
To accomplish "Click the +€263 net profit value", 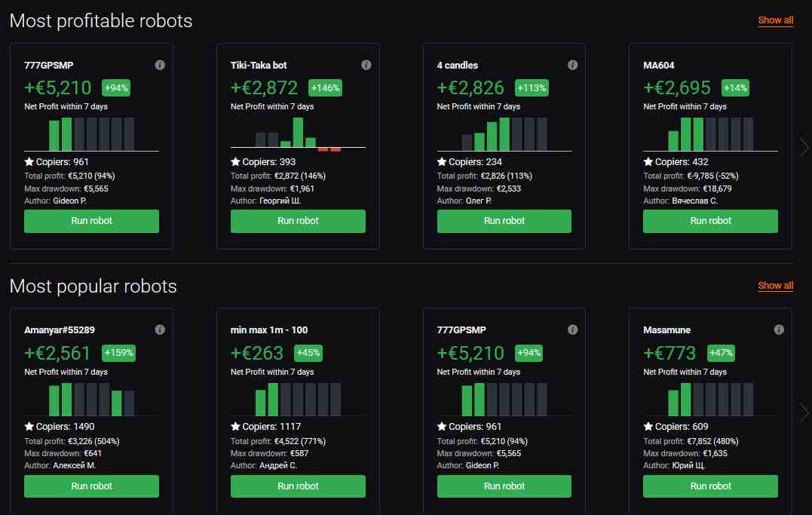I will 257,354.
